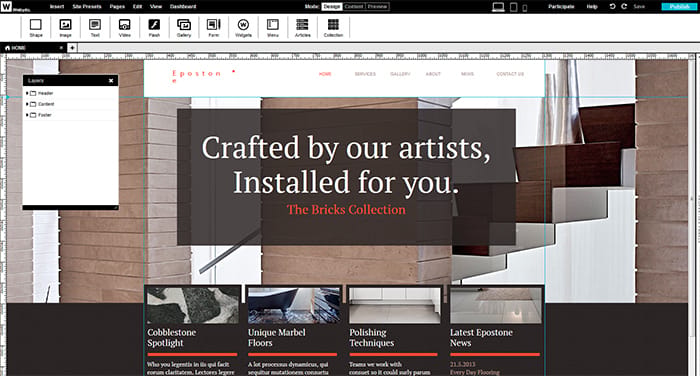This screenshot has height=376, width=700.
Task: Insert a Gallery element
Action: (x=184, y=28)
